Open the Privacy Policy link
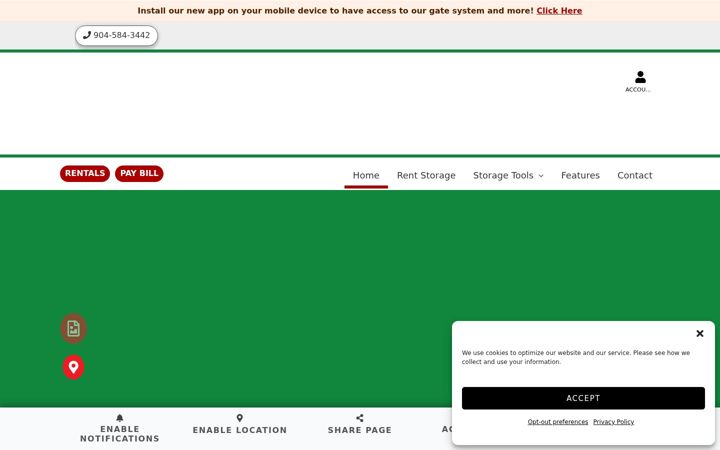The width and height of the screenshot is (720, 450). tap(613, 422)
